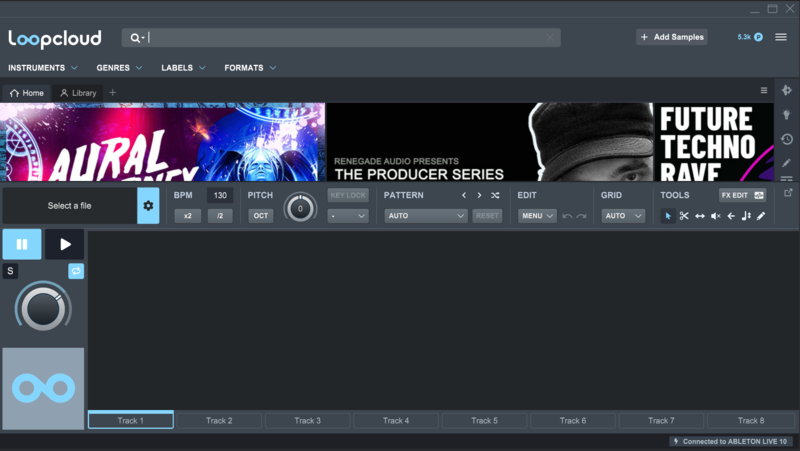Viewport: 800px width, 451px height.
Task: Toggle solo with the S button
Action: 10,271
